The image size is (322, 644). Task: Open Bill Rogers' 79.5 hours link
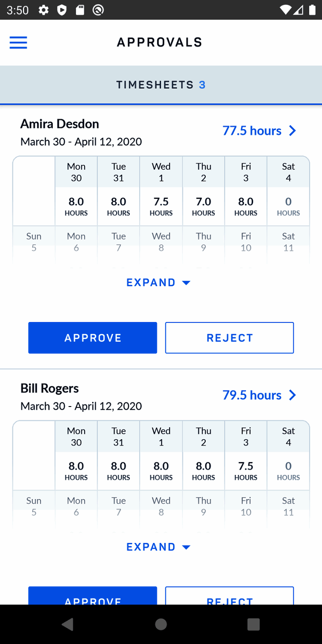coord(252,395)
